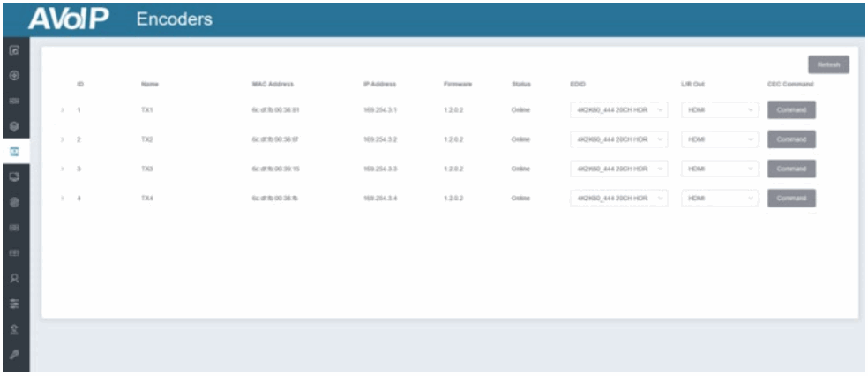Screen dimensions: 868x376
Task: Click the Command button for TX2
Action: pos(791,139)
